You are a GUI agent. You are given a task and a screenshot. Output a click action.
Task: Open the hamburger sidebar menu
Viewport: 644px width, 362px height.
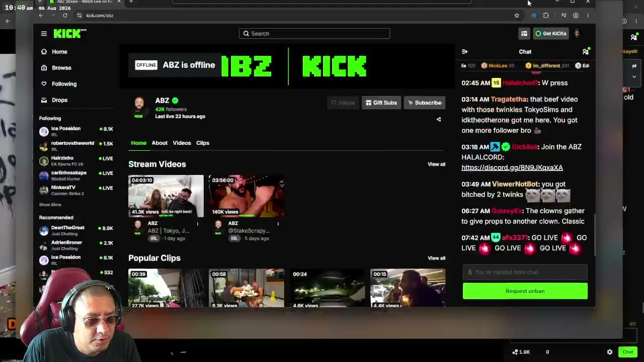click(44, 34)
